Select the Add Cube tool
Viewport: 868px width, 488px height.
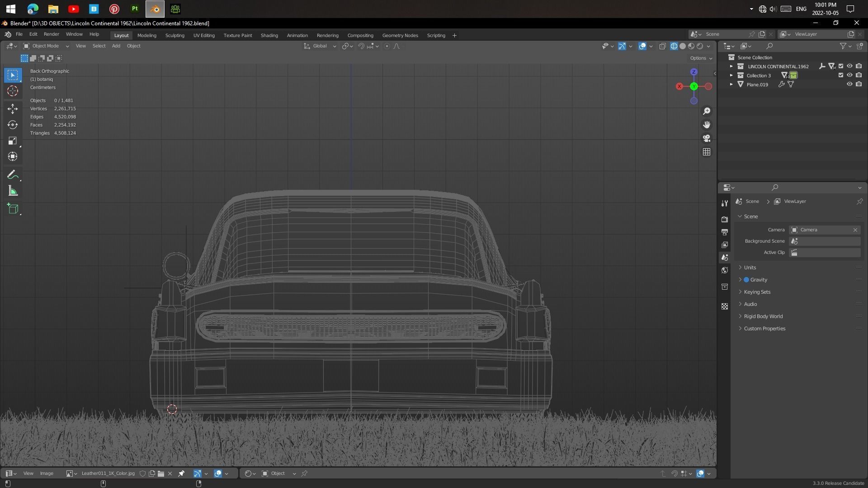(x=13, y=208)
